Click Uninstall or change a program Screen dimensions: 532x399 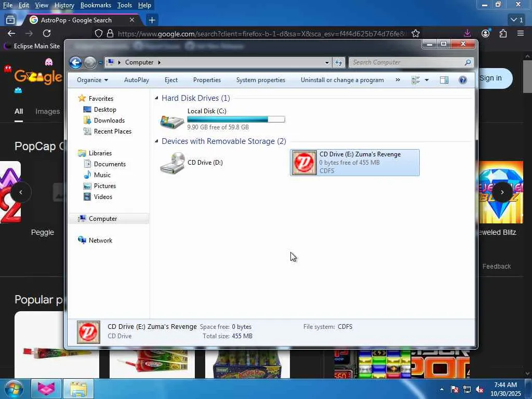(x=342, y=80)
